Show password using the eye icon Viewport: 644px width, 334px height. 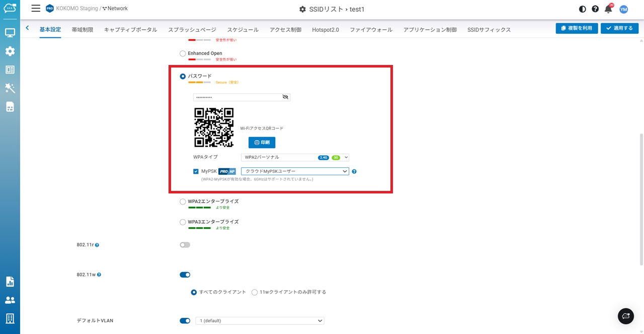[285, 97]
